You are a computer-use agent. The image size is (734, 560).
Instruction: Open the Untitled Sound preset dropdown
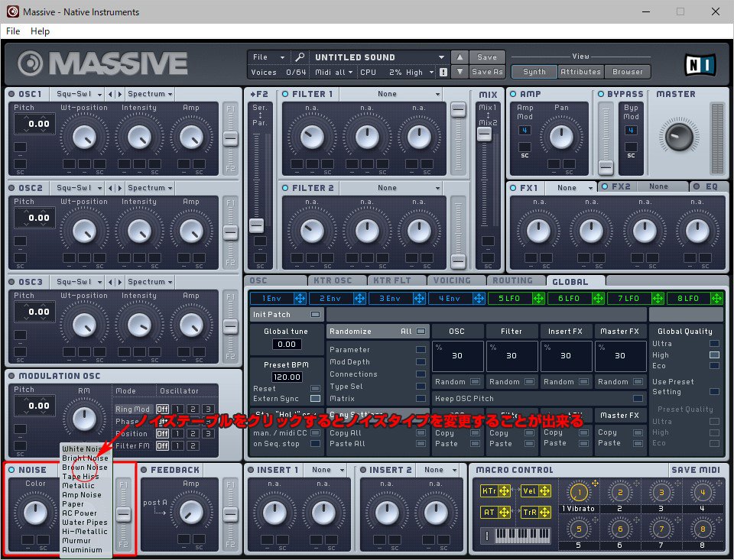click(x=378, y=57)
